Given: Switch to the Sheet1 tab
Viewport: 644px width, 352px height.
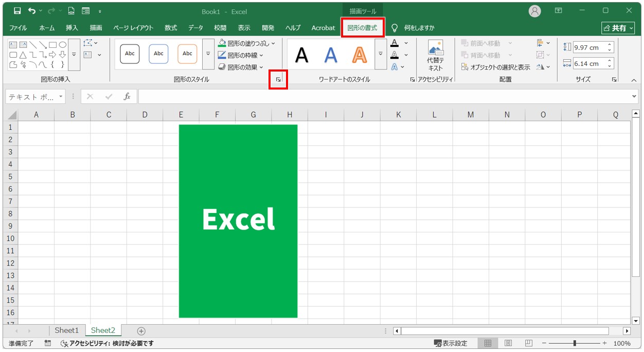Looking at the screenshot, I should pyautogui.click(x=67, y=330).
